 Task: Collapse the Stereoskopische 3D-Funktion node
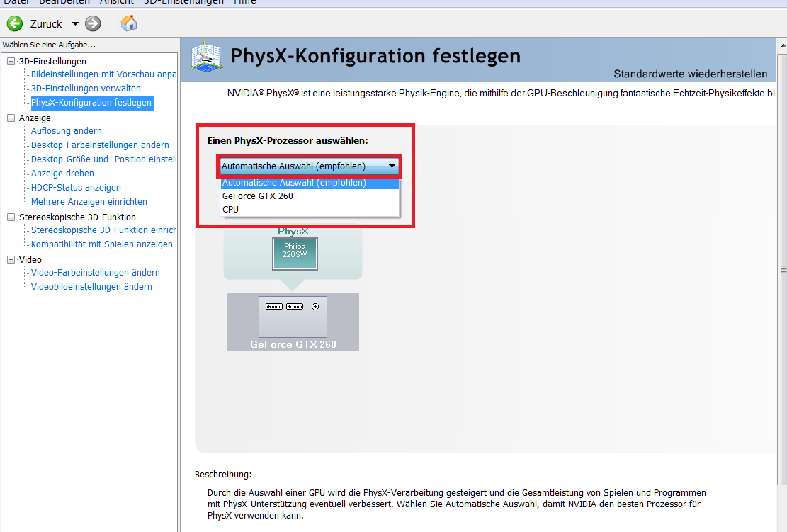(x=11, y=217)
